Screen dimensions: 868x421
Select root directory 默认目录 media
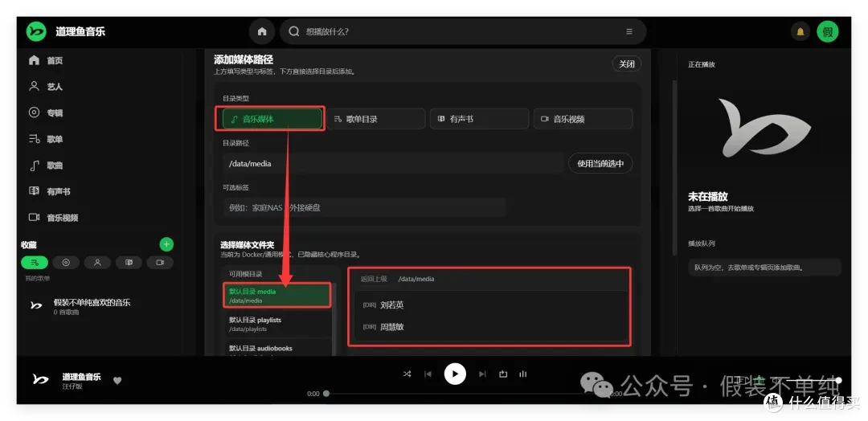pos(276,296)
